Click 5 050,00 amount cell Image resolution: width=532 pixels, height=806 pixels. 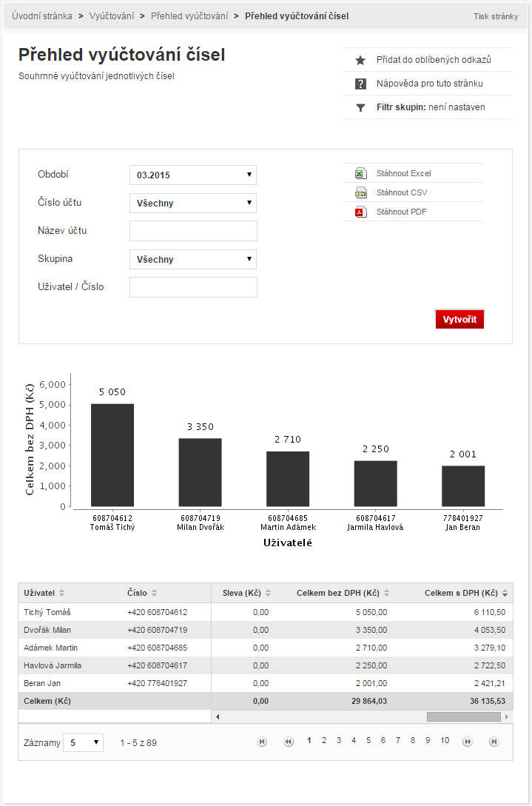pos(371,612)
